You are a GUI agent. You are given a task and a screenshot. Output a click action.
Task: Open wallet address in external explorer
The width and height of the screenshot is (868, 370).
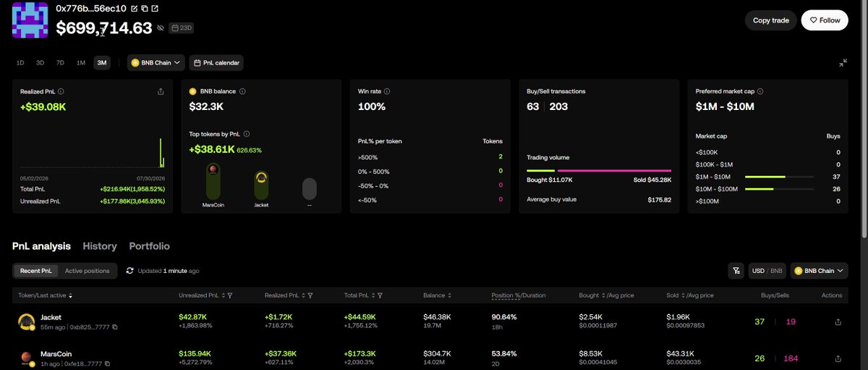coord(156,9)
